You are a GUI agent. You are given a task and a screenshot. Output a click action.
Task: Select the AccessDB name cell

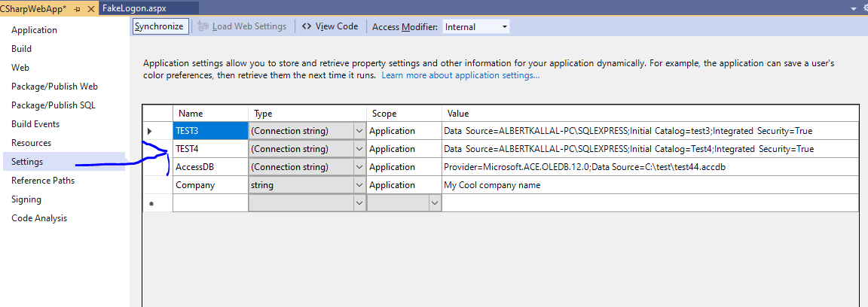pos(210,167)
